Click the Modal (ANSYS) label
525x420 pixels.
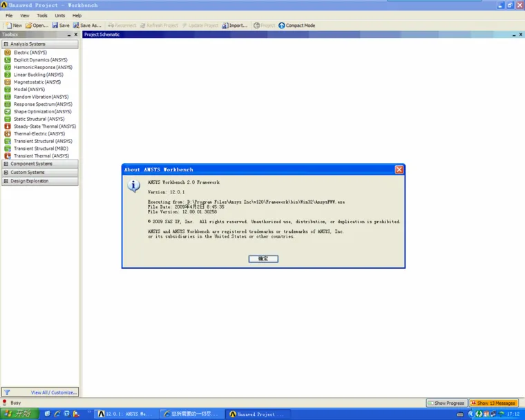point(29,89)
